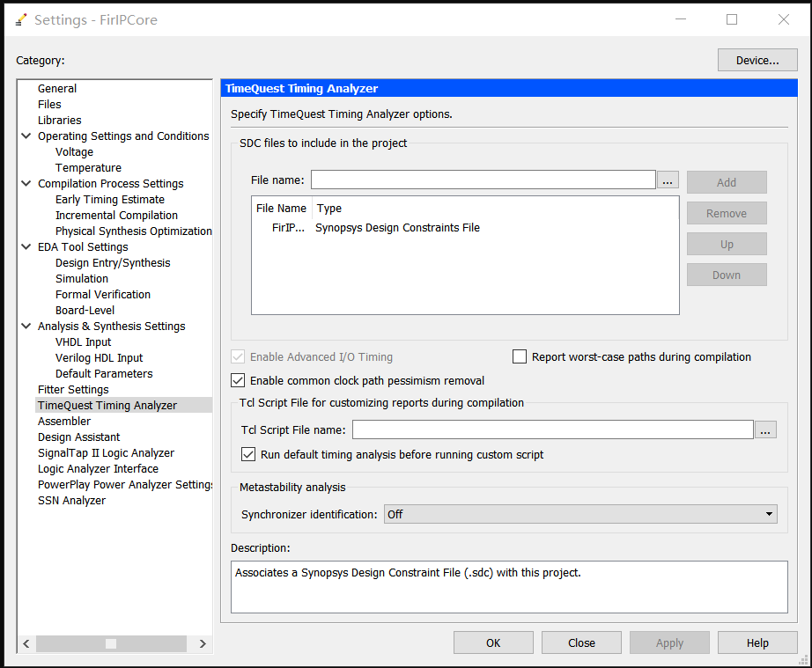Click the Apply button
Viewport: 812px width, 668px height.
click(669, 642)
